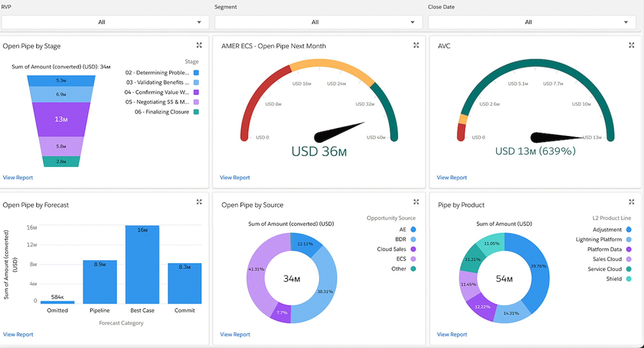Open View Report under Open Pipe by Stage
The height and width of the screenshot is (348, 644).
click(x=18, y=177)
